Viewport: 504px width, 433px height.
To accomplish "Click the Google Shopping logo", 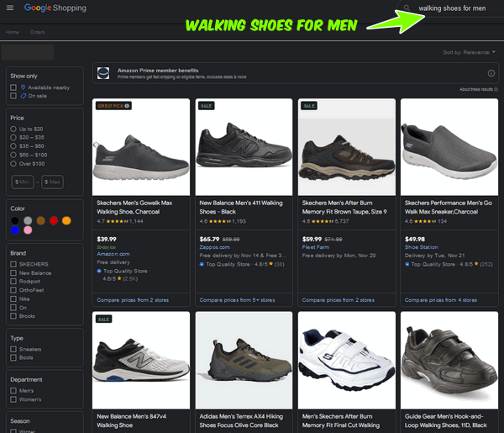I will click(55, 8).
